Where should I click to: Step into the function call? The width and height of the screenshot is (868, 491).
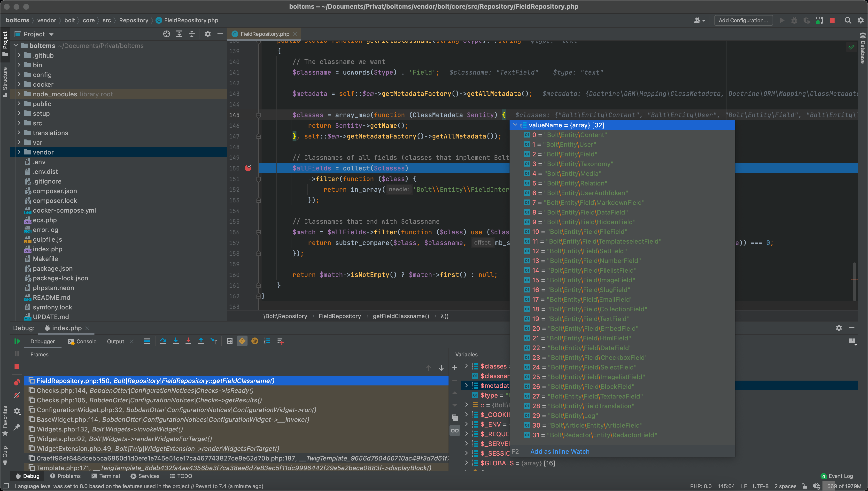click(176, 341)
